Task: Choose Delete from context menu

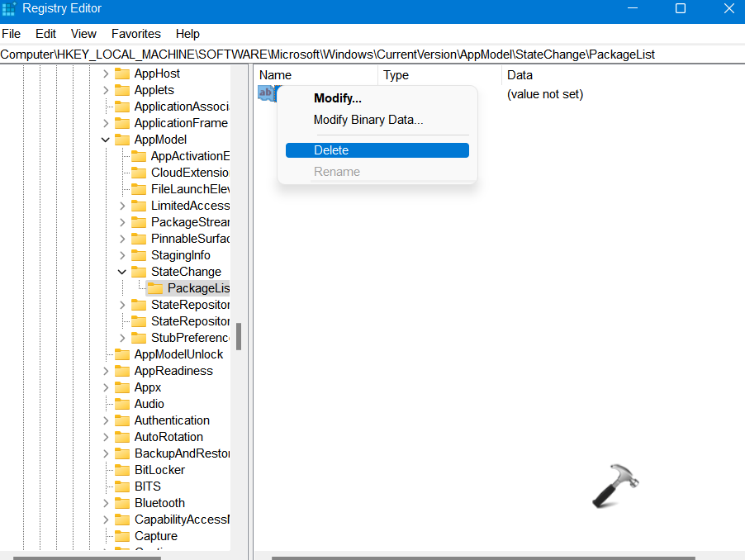Action: pyautogui.click(x=377, y=150)
